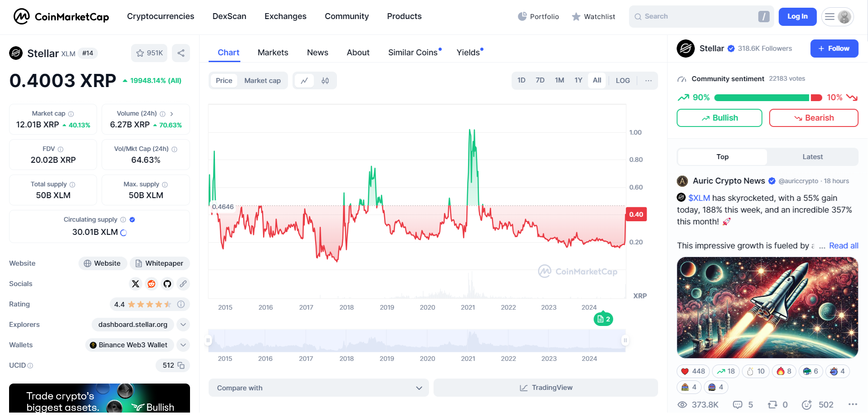The height and width of the screenshot is (418, 868).
Task: Click left handle of range slider
Action: [x=208, y=340]
